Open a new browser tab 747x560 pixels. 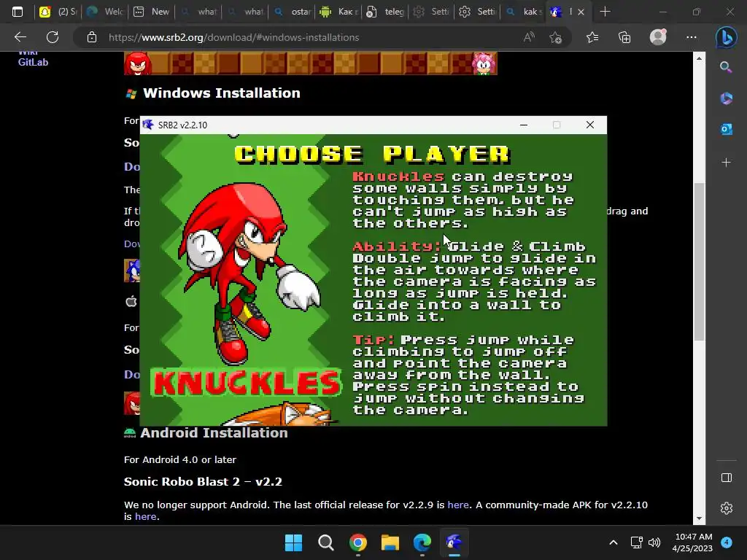point(605,12)
